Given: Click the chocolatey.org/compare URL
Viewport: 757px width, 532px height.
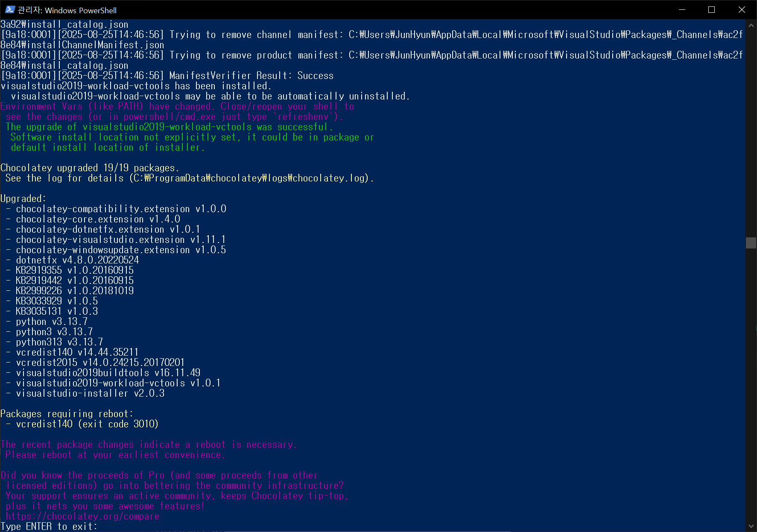Looking at the screenshot, I should pos(83,516).
